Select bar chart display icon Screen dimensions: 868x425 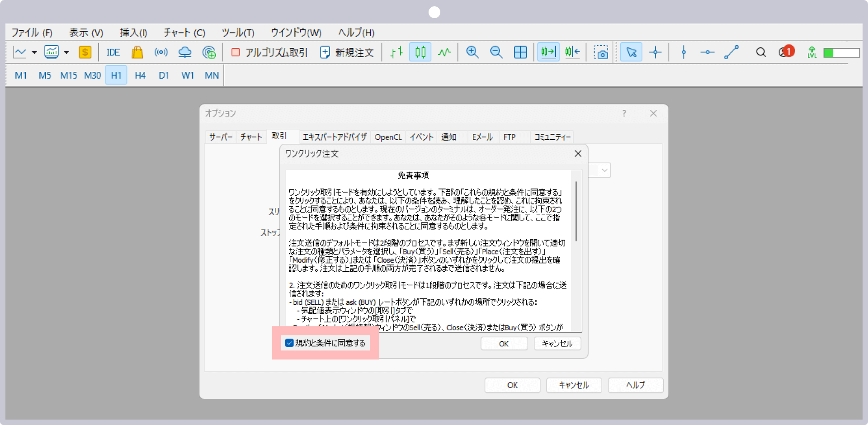coord(396,52)
